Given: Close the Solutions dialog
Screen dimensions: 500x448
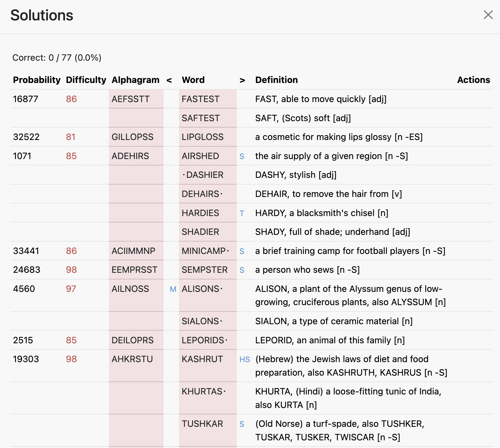Looking at the screenshot, I should [488, 15].
